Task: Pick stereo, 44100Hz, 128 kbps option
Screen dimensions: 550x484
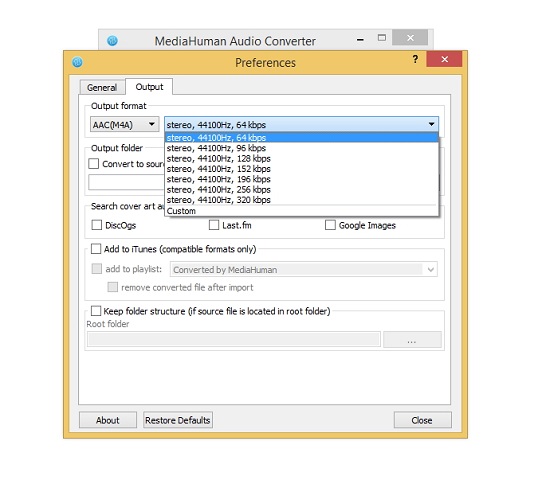Action: click(x=302, y=159)
